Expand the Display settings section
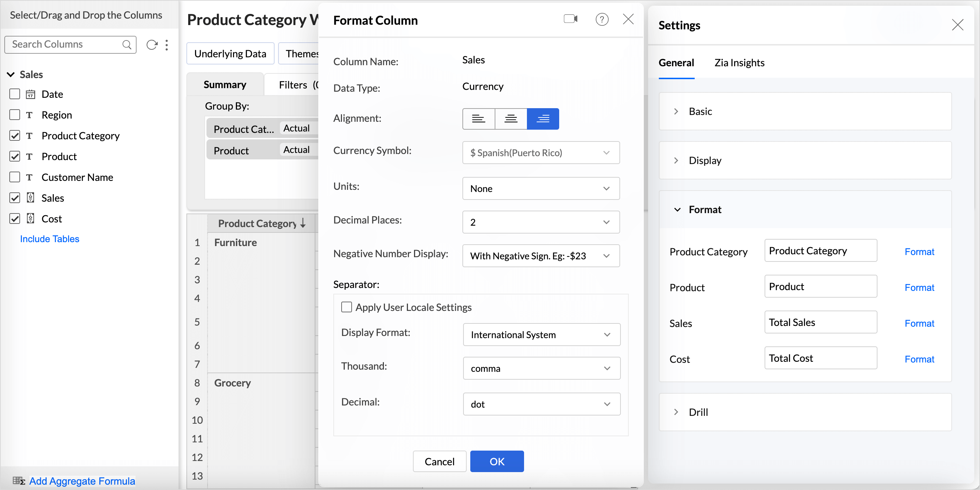980x490 pixels. pyautogui.click(x=705, y=160)
